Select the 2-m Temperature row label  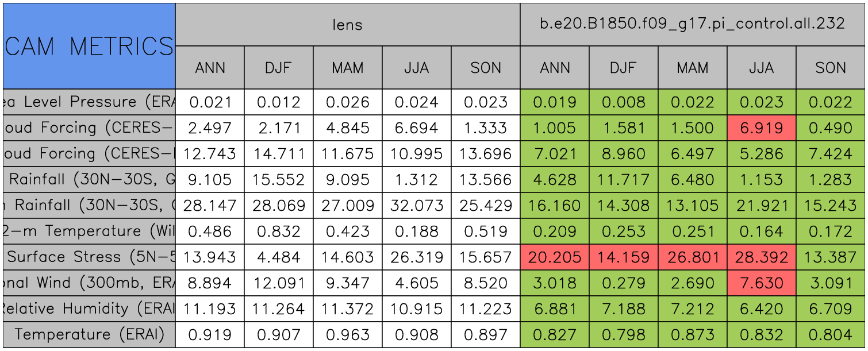(89, 232)
